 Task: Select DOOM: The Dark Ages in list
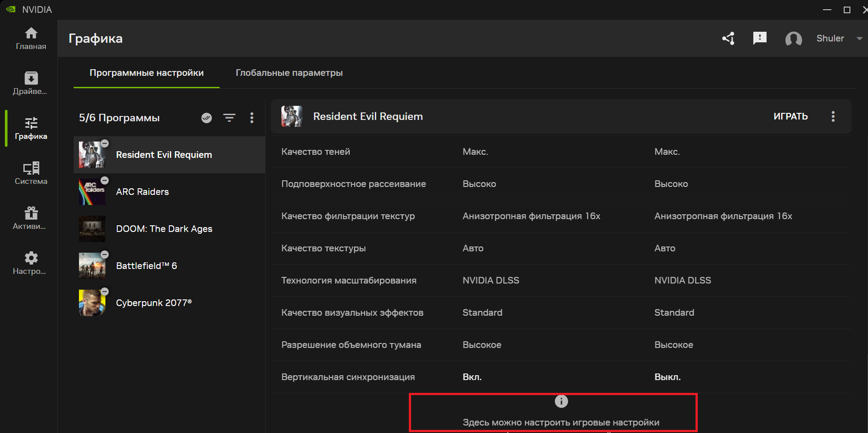click(164, 229)
